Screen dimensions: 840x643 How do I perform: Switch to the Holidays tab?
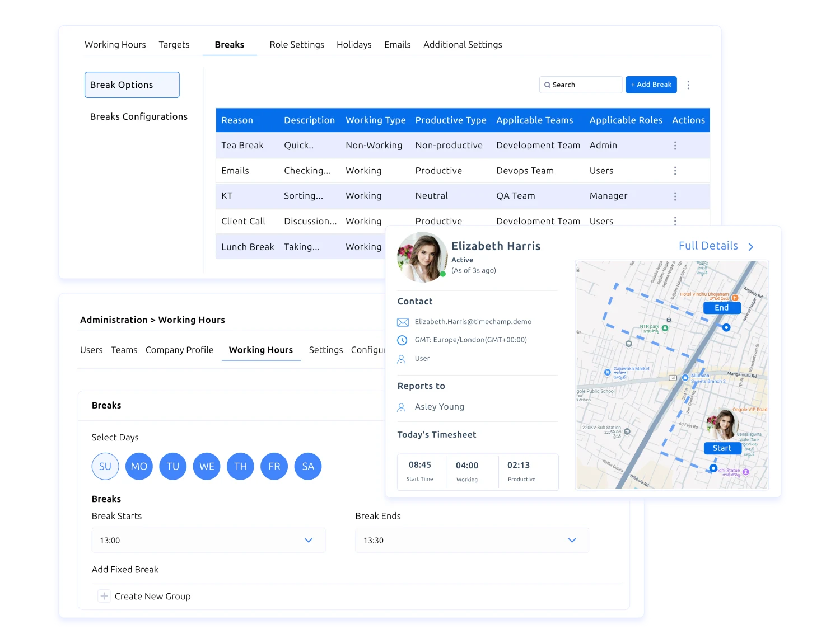pyautogui.click(x=353, y=44)
